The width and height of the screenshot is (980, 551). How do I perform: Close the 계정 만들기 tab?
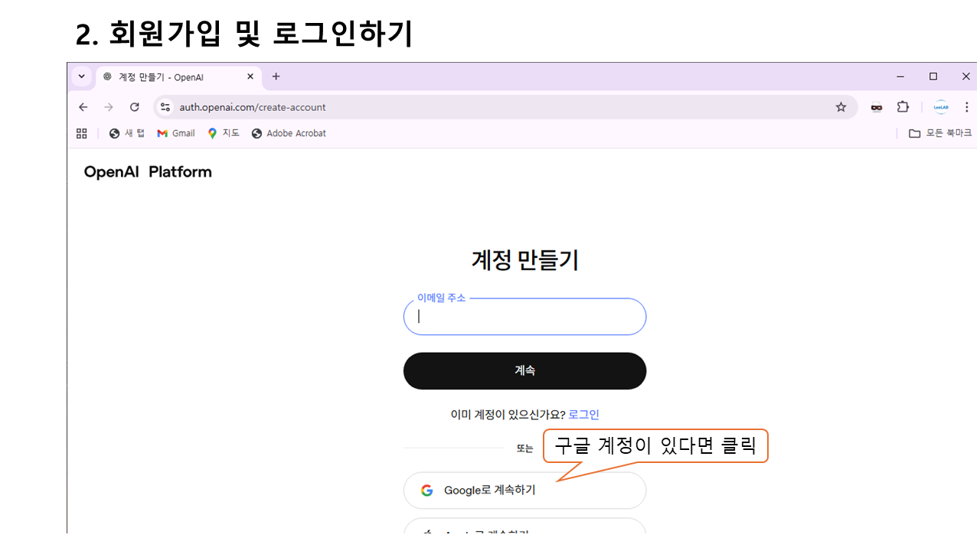point(250,77)
